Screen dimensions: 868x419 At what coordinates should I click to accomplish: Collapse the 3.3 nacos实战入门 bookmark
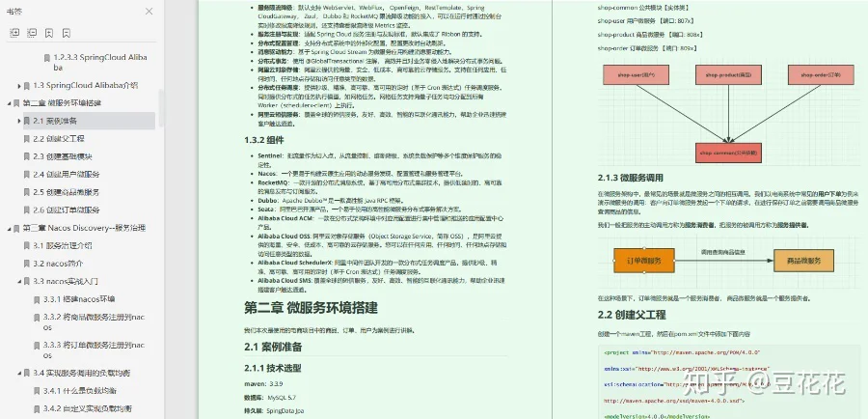click(x=19, y=281)
